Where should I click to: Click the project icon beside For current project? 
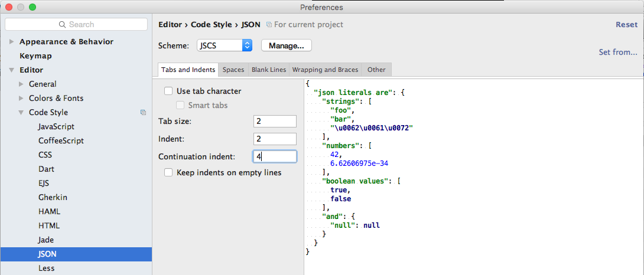click(269, 25)
